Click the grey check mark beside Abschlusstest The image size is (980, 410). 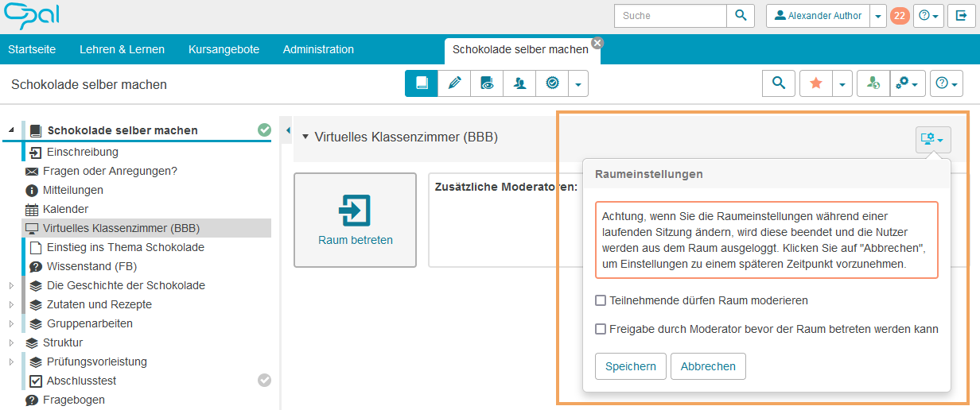coord(264,381)
